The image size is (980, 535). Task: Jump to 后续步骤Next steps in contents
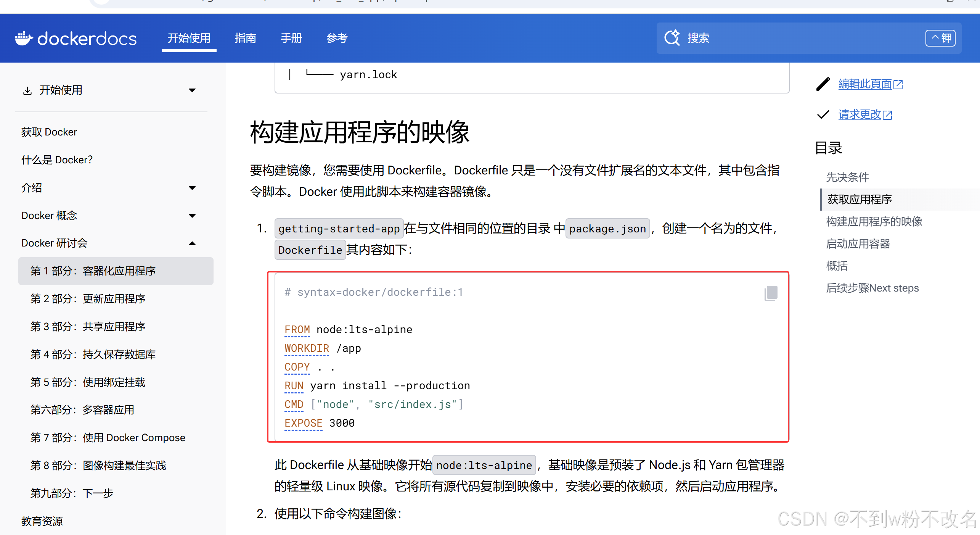[x=872, y=288]
